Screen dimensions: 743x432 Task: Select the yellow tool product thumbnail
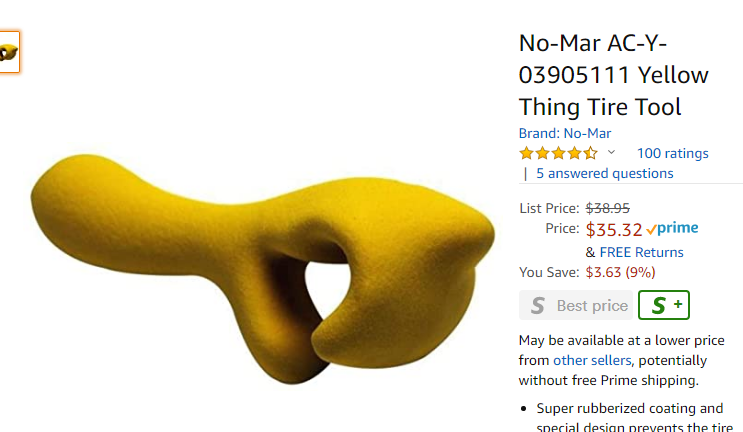(9, 52)
